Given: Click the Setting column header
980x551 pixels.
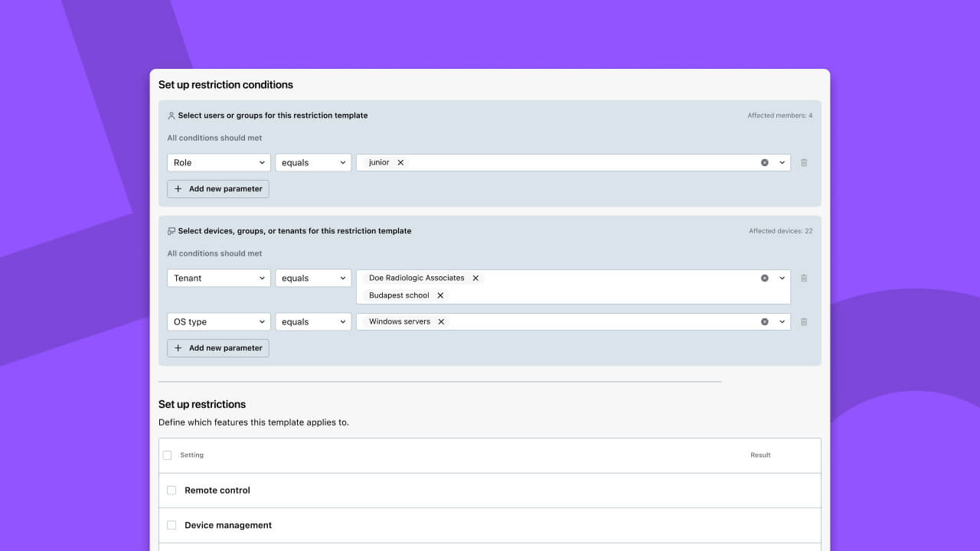Looking at the screenshot, I should point(191,455).
